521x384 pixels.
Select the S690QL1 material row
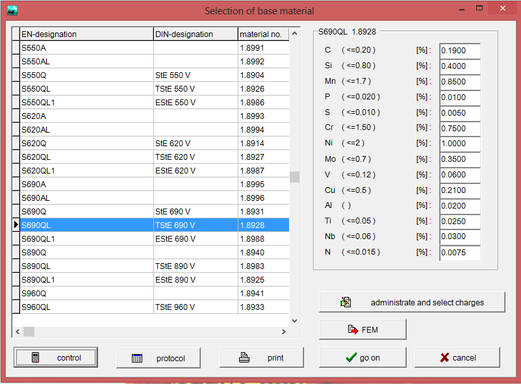[x=154, y=239]
